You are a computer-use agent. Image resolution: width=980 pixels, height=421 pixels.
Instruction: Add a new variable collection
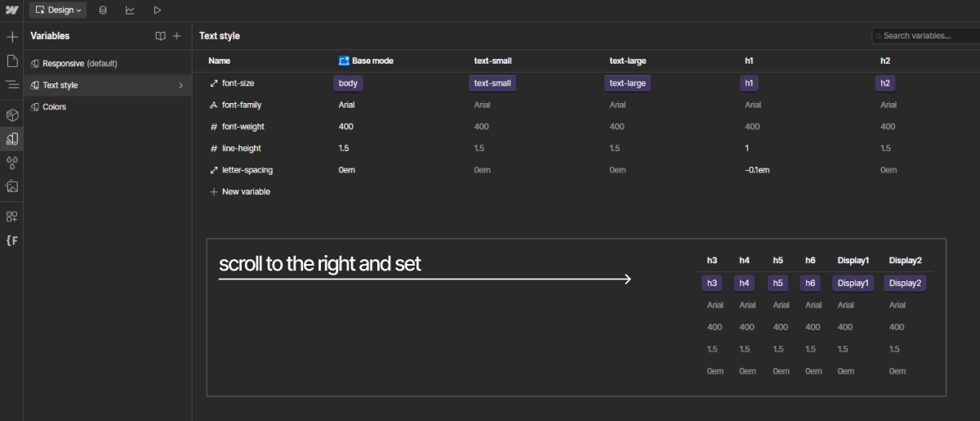point(176,36)
